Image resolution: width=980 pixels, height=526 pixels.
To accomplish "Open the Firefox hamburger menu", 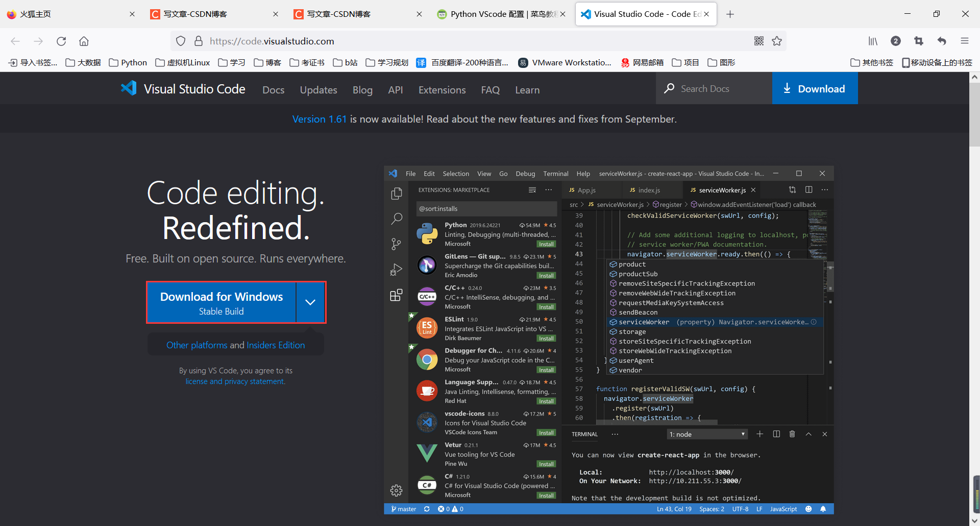I will coord(964,41).
